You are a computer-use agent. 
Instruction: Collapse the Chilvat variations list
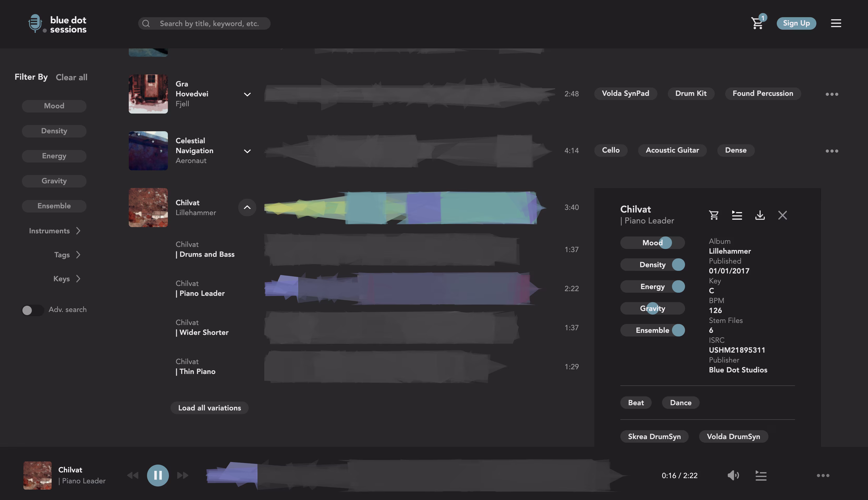[x=247, y=207]
